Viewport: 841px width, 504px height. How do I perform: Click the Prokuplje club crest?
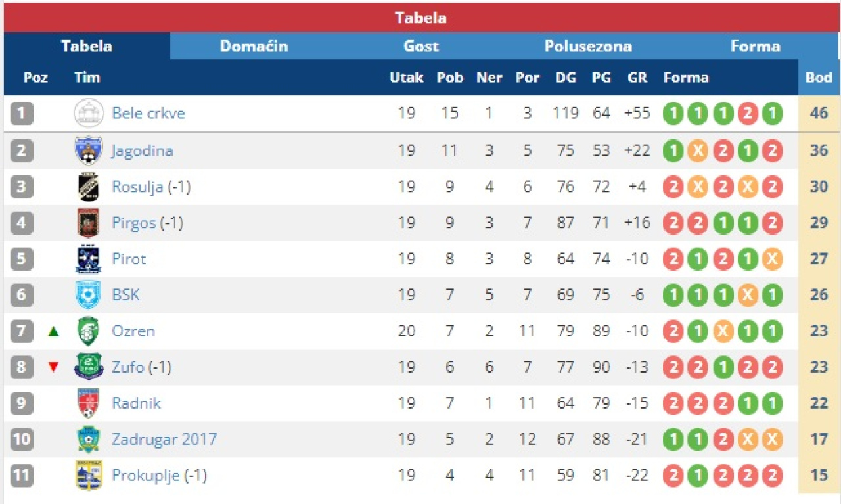point(88,475)
